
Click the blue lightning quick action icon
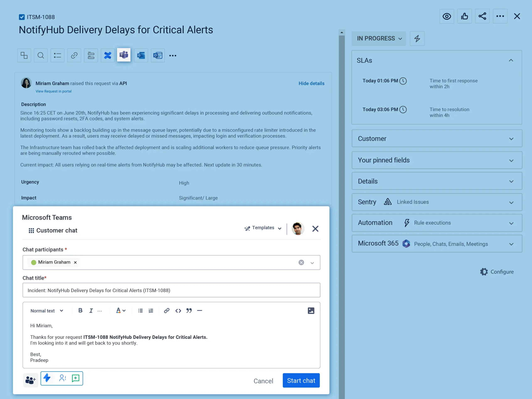click(47, 378)
